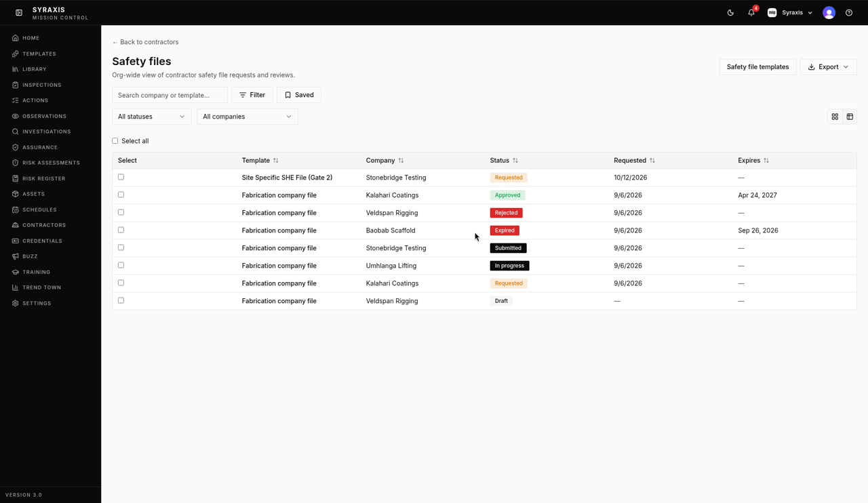This screenshot has width=868, height=503.
Task: Focus the Search company or template field
Action: (170, 95)
